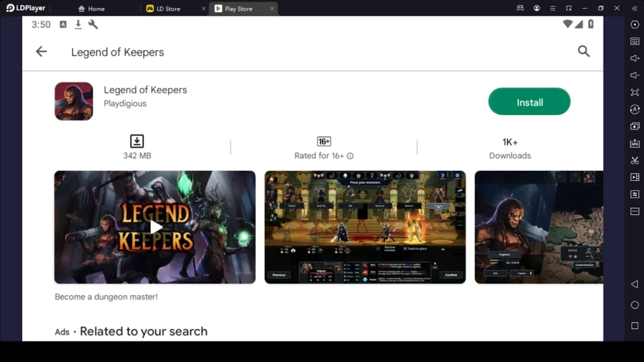644x362 pixels.
Task: Install Legend of Keepers
Action: [x=529, y=101]
